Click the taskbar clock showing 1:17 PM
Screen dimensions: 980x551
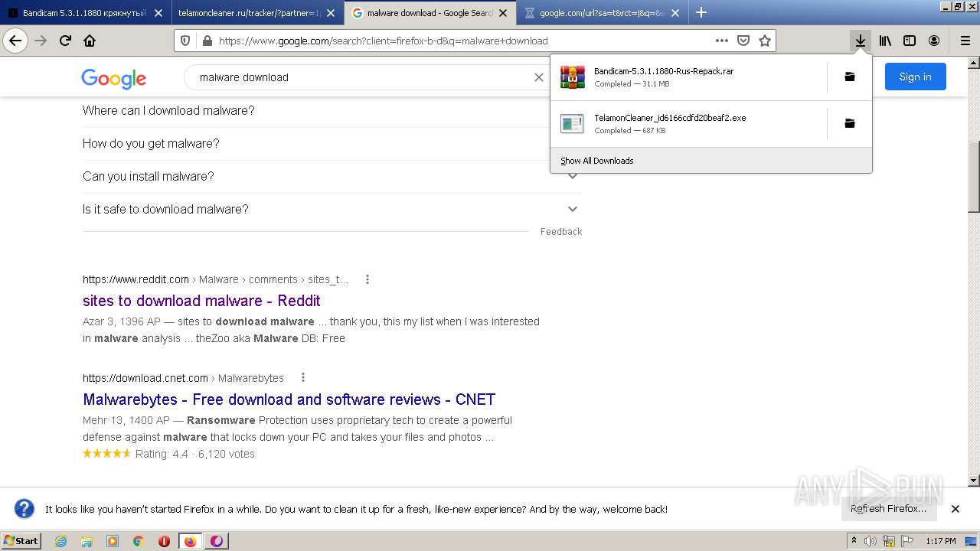[941, 541]
